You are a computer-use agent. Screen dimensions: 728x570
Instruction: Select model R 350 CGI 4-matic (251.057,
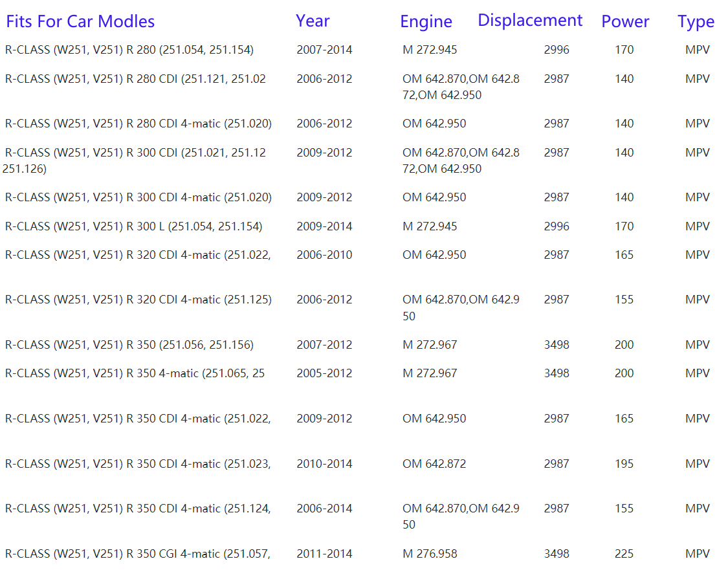tap(137, 554)
